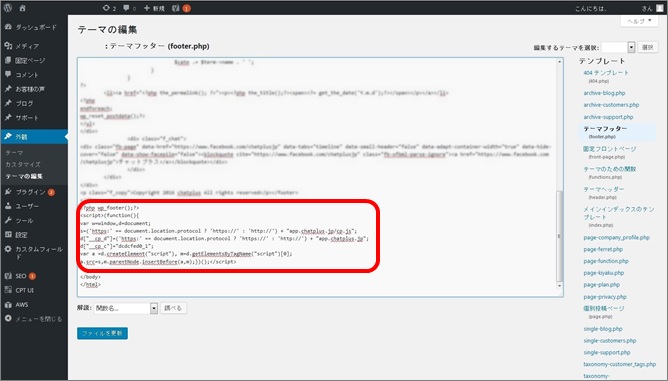
Task: Open archive-blog.php template file
Action: [x=604, y=93]
